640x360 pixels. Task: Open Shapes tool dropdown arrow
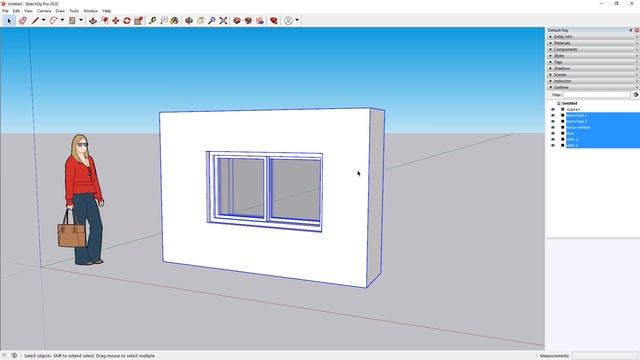(81, 20)
